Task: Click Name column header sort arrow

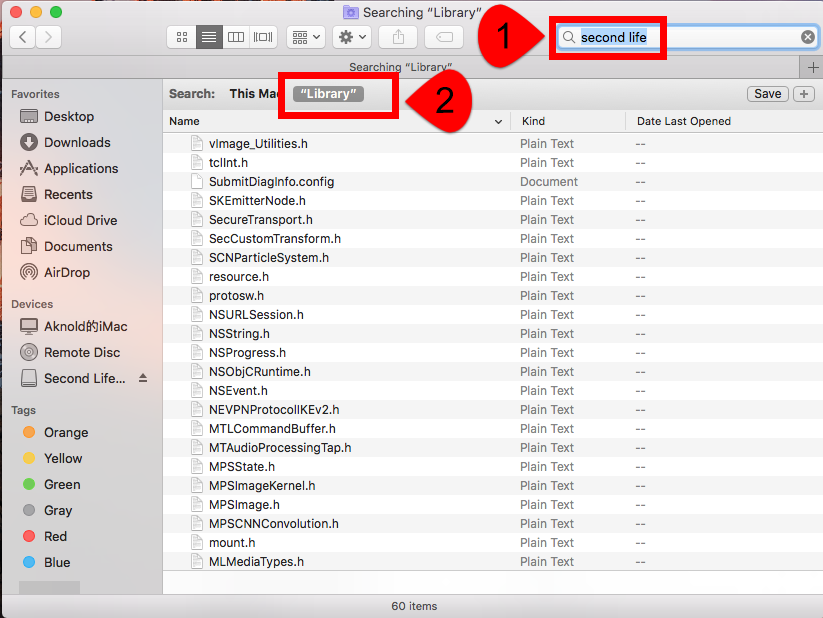Action: coord(499,121)
